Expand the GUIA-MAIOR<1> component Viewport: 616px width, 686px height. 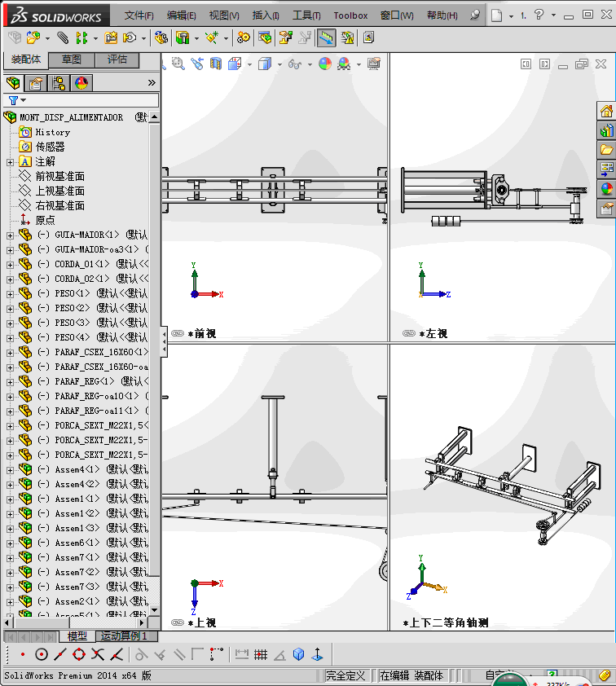click(10, 235)
